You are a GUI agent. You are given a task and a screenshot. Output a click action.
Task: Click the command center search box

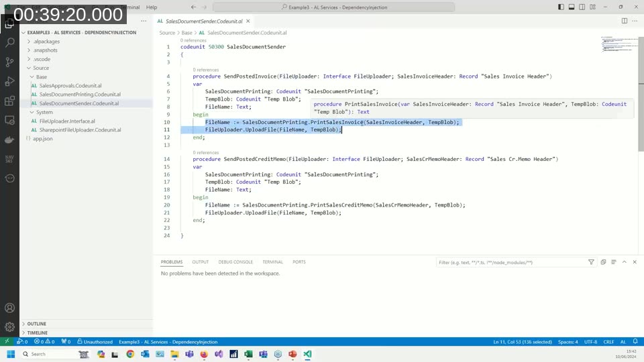point(334,7)
